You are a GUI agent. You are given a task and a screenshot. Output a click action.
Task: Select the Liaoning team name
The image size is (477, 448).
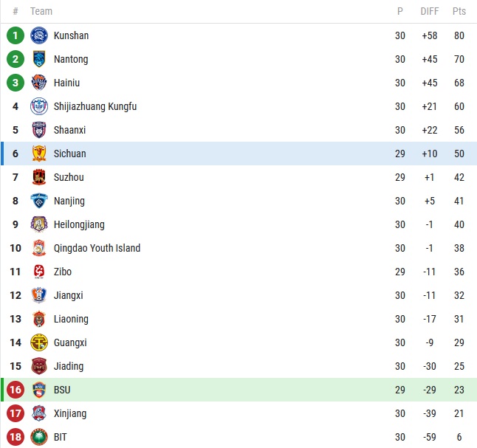tap(71, 319)
